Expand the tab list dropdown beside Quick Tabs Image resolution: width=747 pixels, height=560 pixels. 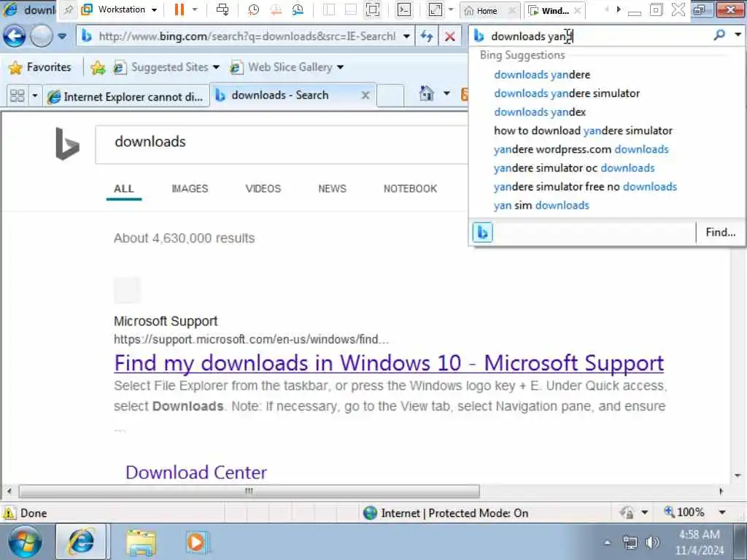coord(35,96)
